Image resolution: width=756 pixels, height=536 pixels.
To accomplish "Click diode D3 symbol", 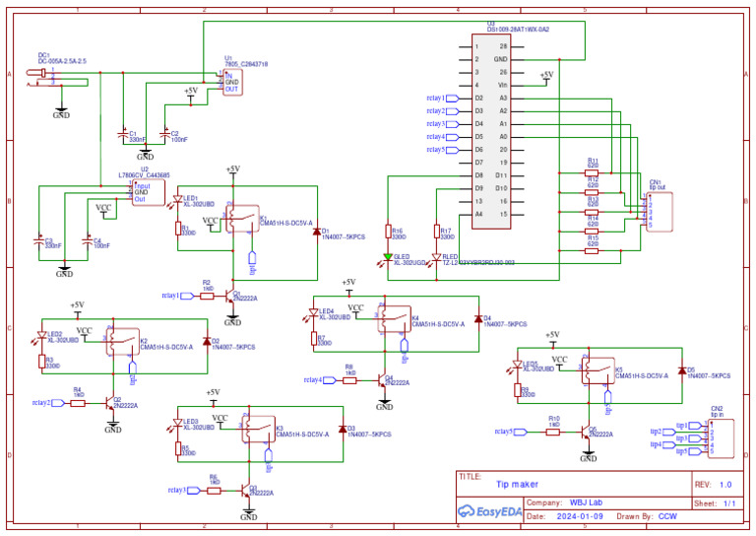I will 343,429.
